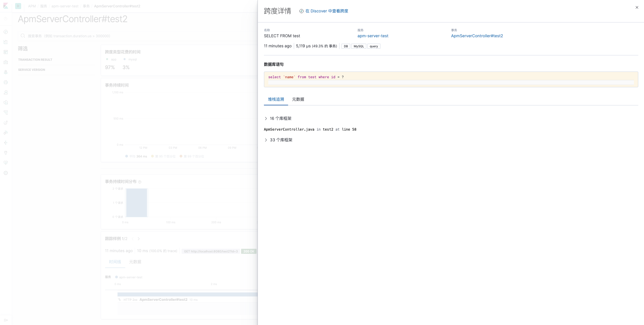Expand the 33 个库框架 stack frames
The image size is (644, 325).
278,140
